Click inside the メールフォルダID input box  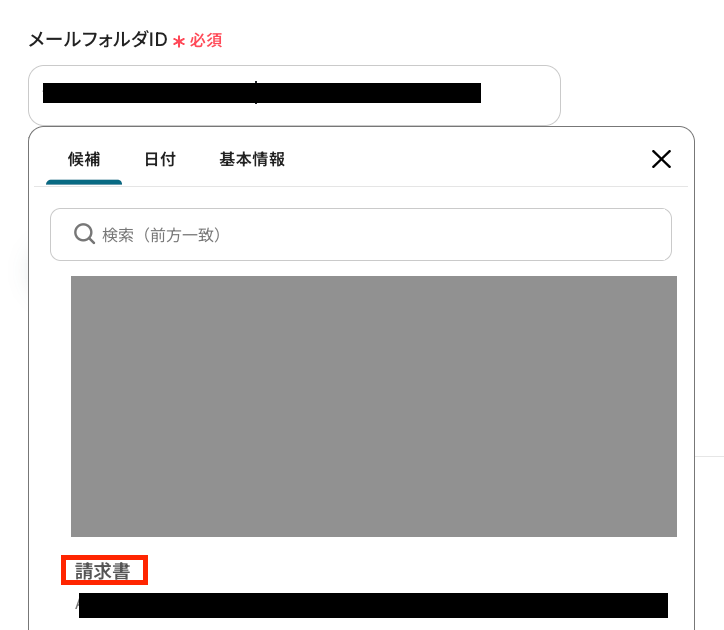[x=294, y=95]
